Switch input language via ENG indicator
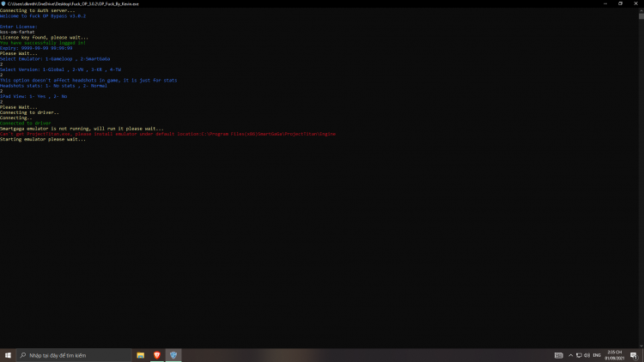Image resolution: width=644 pixels, height=362 pixels. [x=597, y=355]
